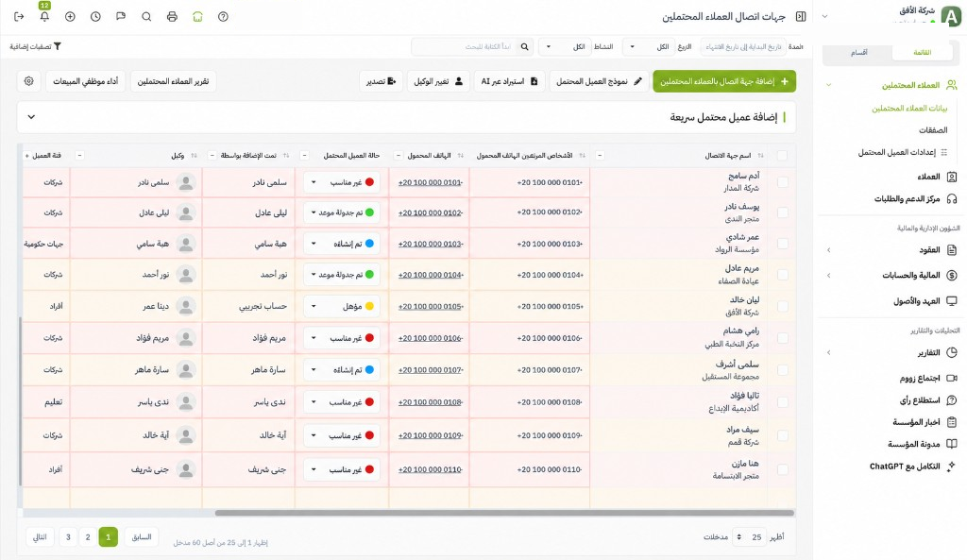The height and width of the screenshot is (560, 967).
Task: Click the table horizontal scrollbar
Action: coord(504,513)
